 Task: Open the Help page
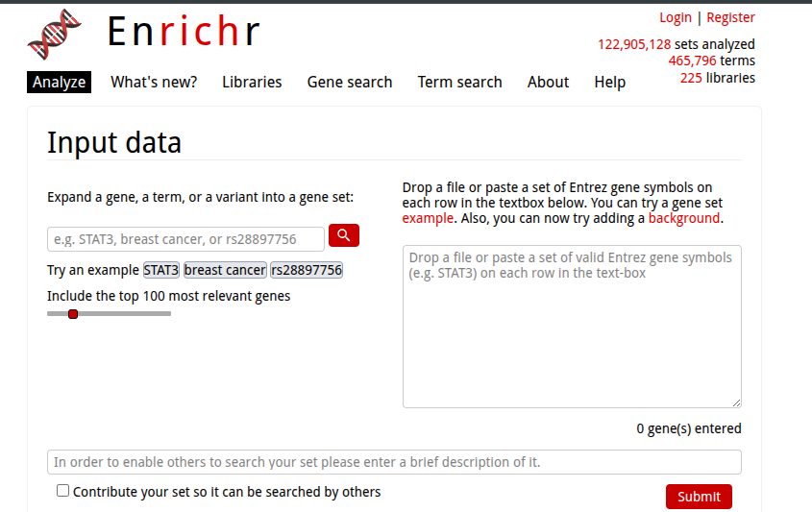[609, 83]
